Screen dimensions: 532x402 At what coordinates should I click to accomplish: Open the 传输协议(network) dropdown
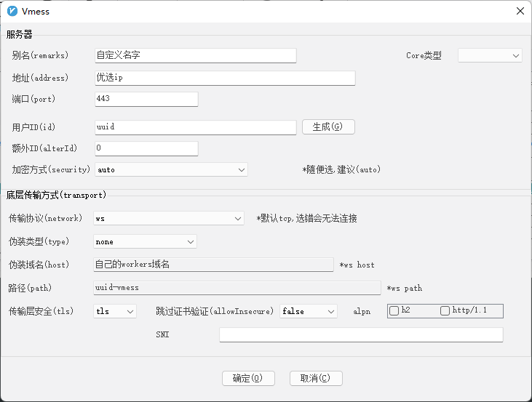[x=169, y=218]
